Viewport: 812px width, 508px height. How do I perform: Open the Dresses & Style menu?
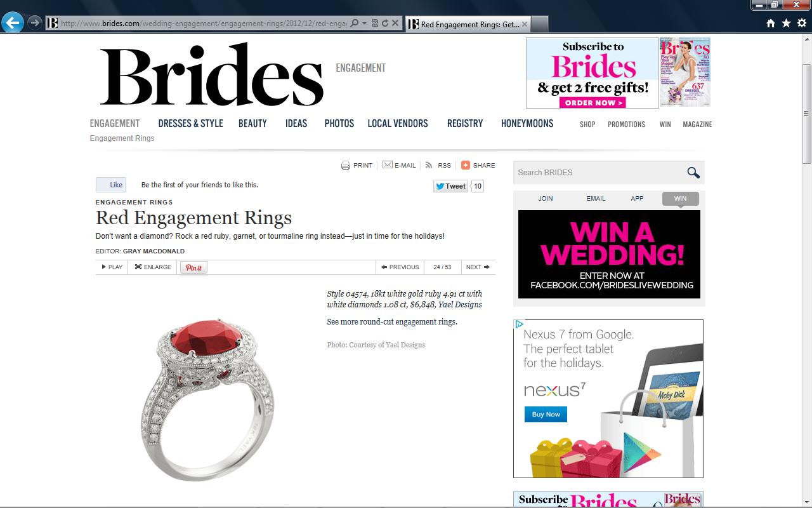pyautogui.click(x=191, y=123)
